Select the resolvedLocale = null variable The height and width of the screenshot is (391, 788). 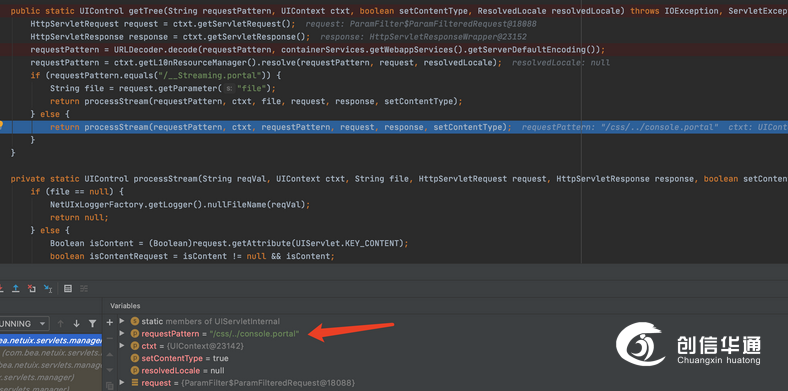(x=177, y=370)
